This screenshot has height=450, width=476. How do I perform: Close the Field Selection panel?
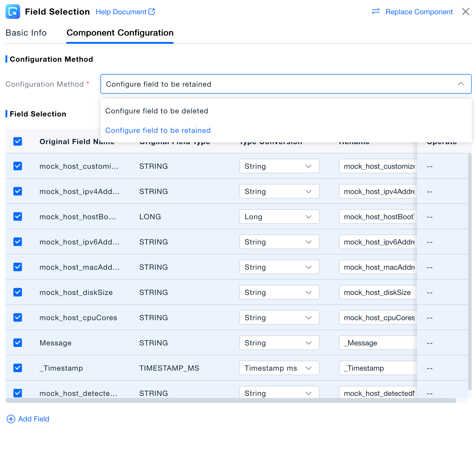pyautogui.click(x=465, y=12)
